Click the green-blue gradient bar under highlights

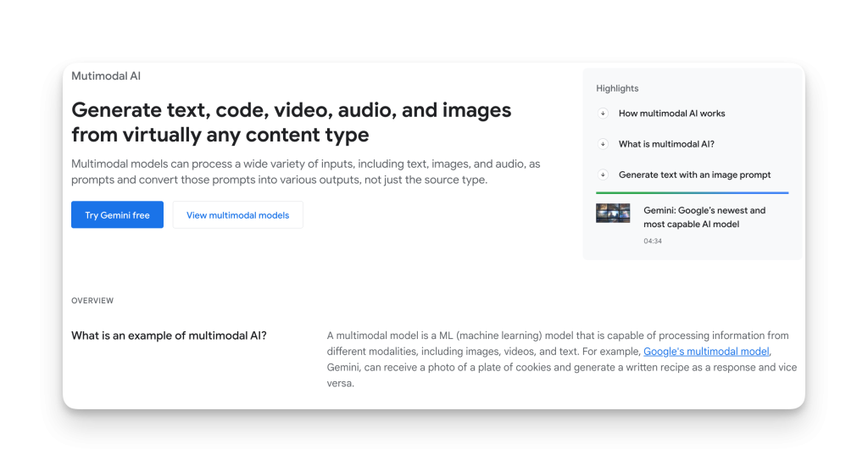[x=692, y=192]
